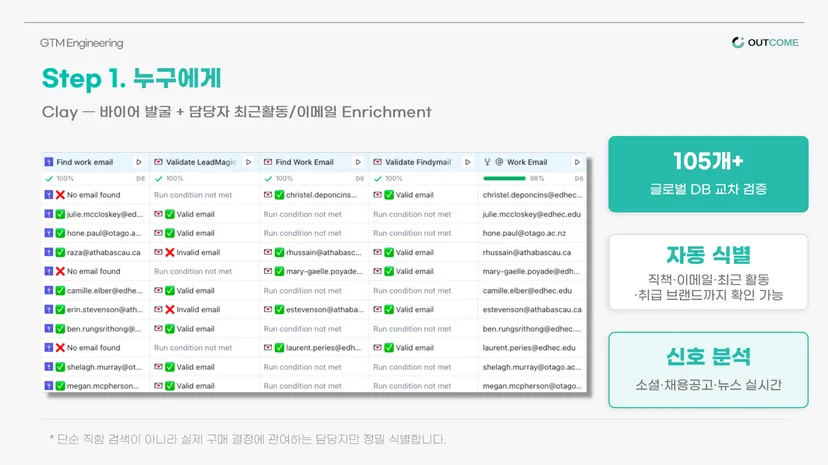Click green check beside laurent.peries@edh...
828x465 pixels.
click(x=279, y=348)
